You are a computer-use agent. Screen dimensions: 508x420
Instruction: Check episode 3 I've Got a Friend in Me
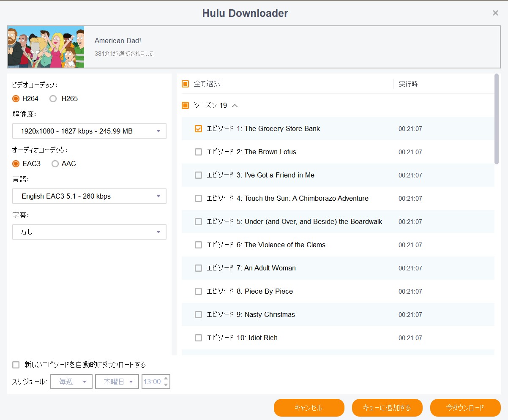click(x=198, y=175)
